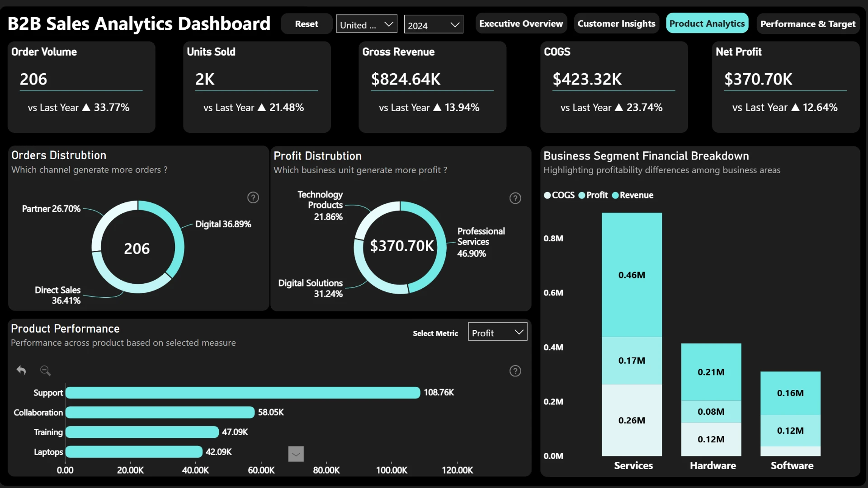Click the B2B Sales Analytics Dashboard title
Image resolution: width=868 pixels, height=488 pixels.
139,23
